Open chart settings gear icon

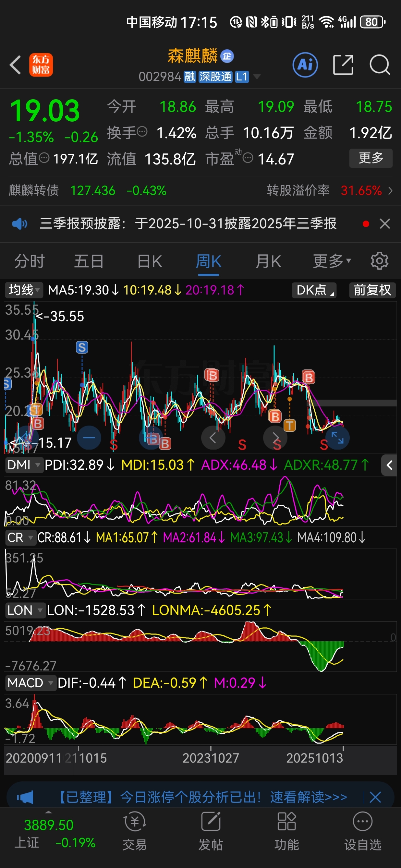click(x=380, y=261)
